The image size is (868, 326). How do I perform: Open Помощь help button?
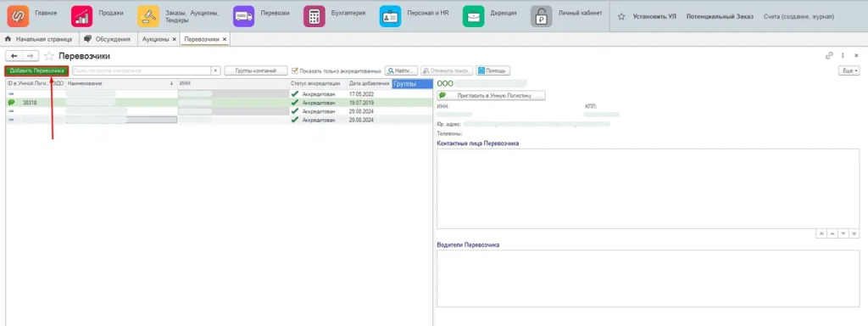click(493, 71)
